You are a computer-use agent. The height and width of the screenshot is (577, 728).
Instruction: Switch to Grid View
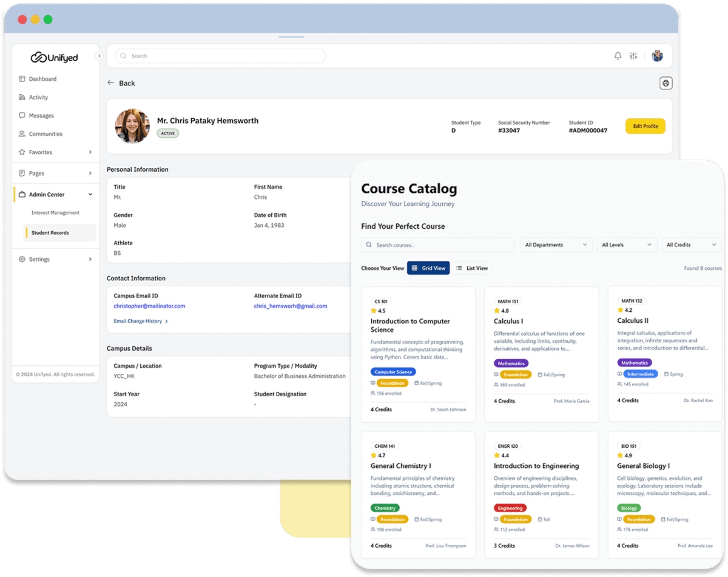(x=428, y=268)
